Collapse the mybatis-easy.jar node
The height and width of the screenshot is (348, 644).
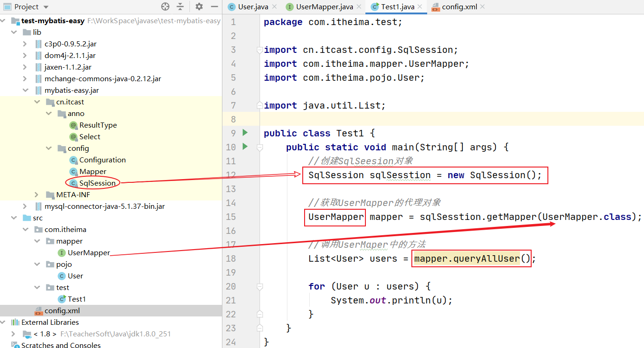[x=25, y=90]
